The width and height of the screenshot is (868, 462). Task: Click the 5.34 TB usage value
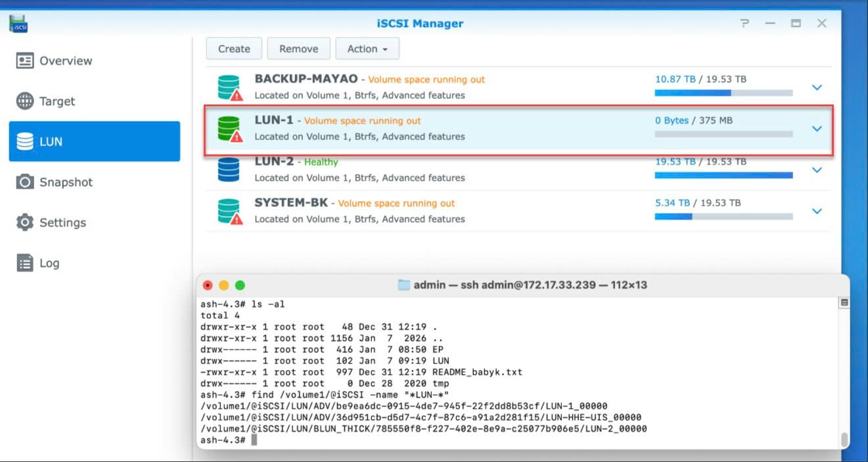[672, 202]
